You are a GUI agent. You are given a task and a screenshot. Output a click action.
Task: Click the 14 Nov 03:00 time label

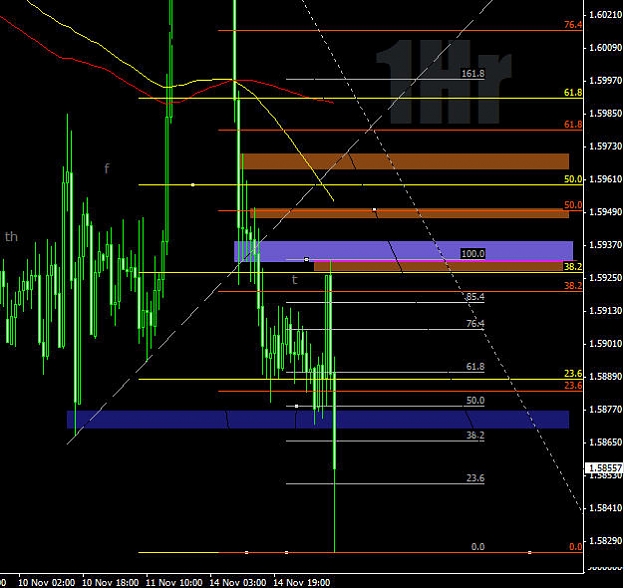pos(238,582)
